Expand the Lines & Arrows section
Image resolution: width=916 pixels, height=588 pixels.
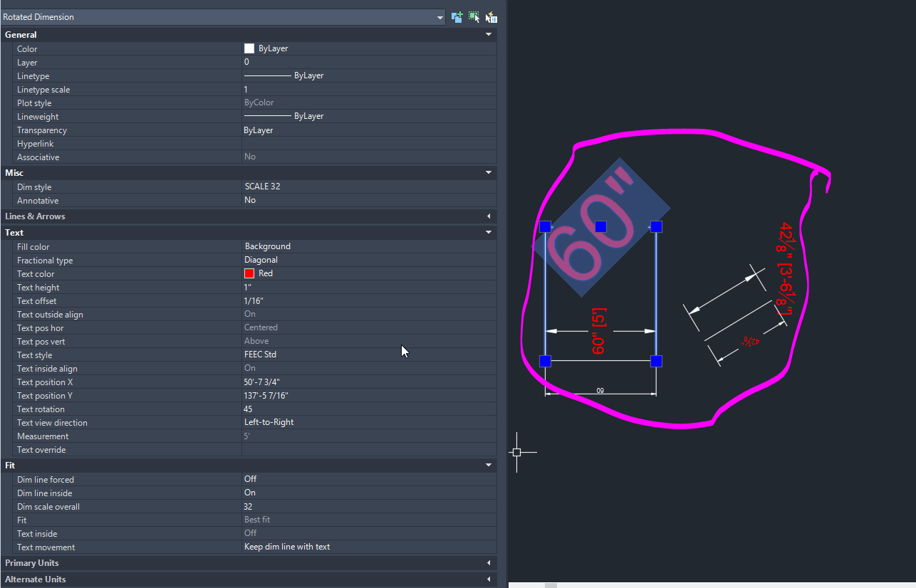[489, 216]
